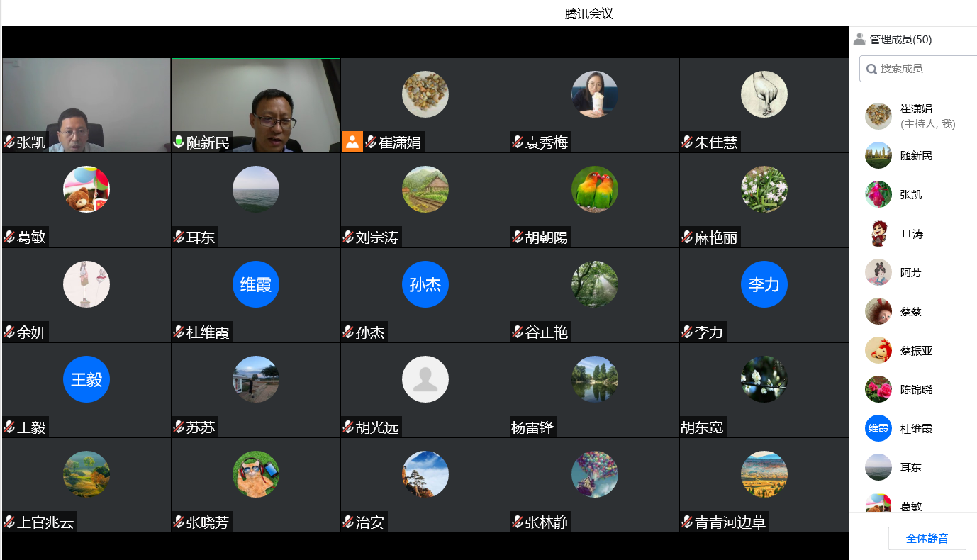The width and height of the screenshot is (977, 560).
Task: Click 胡朝陽's parrot avatar in the grid
Action: click(x=594, y=189)
